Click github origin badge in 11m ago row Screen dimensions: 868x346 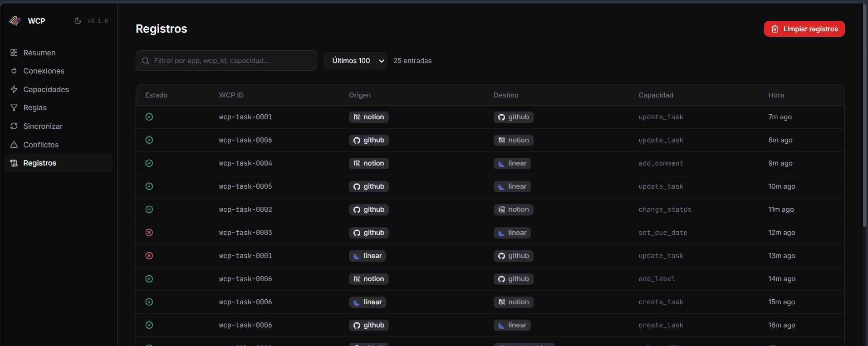point(368,210)
